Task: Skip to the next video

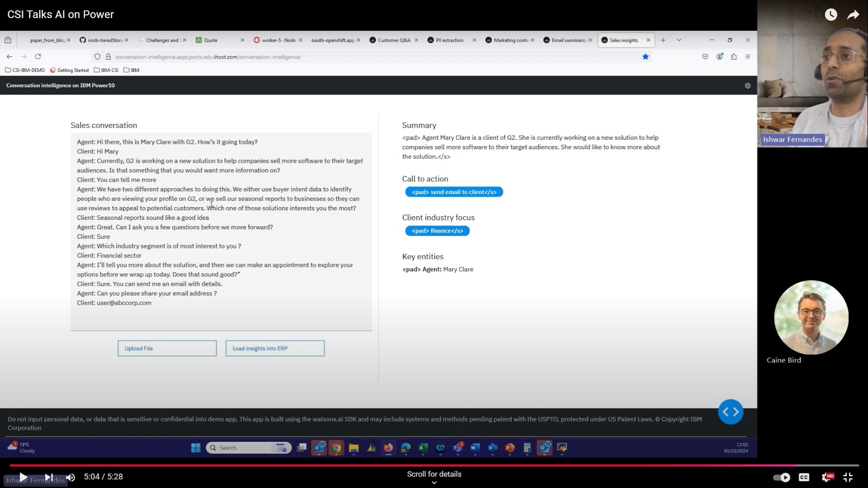Action: tap(49, 477)
